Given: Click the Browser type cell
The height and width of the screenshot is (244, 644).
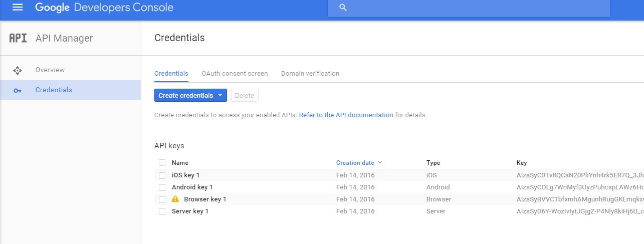Looking at the screenshot, I should coord(439,199).
